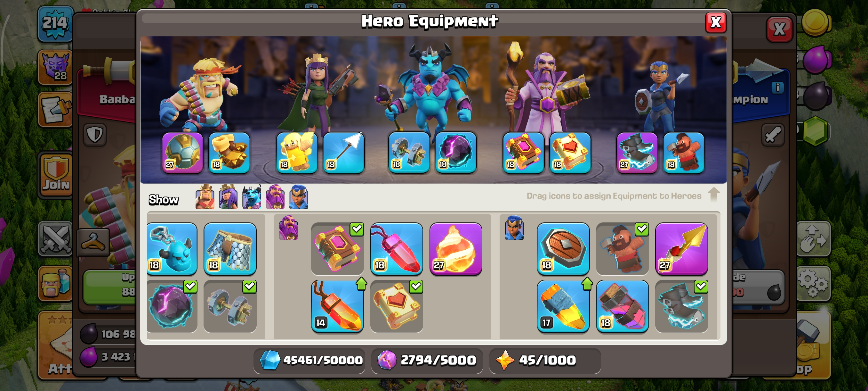The height and width of the screenshot is (391, 868).
Task: Select the Giant Gauntlet equipment slot
Action: 229,153
